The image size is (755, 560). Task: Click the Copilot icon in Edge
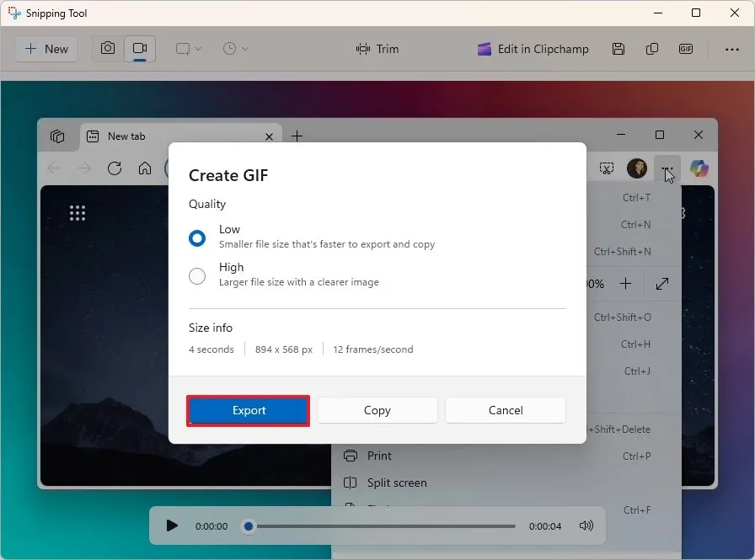699,168
